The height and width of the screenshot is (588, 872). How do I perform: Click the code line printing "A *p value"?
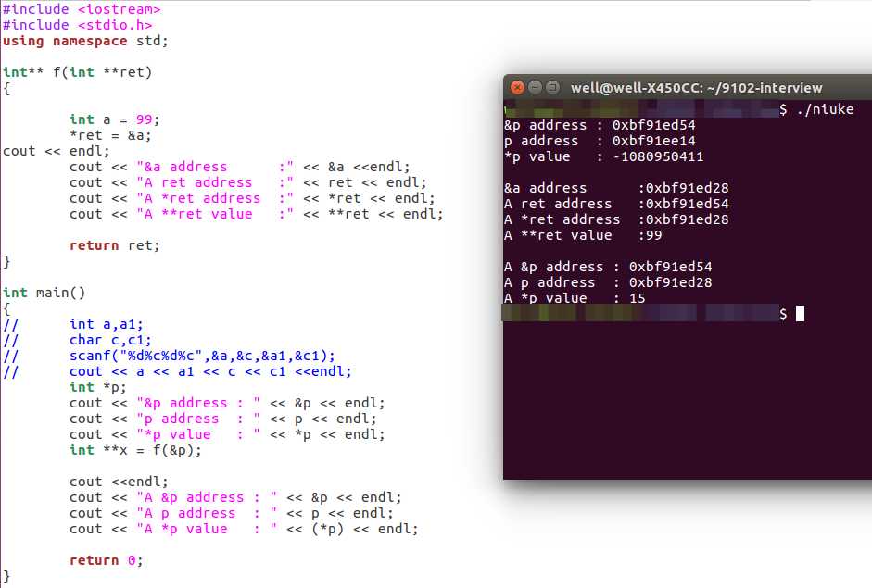244,529
